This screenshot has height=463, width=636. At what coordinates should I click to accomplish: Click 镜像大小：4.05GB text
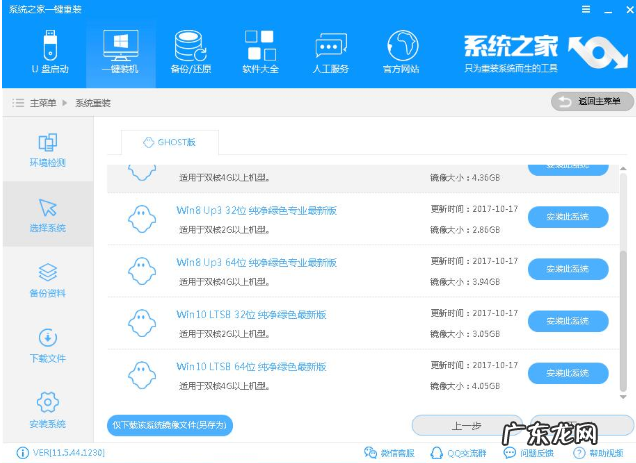465,386
